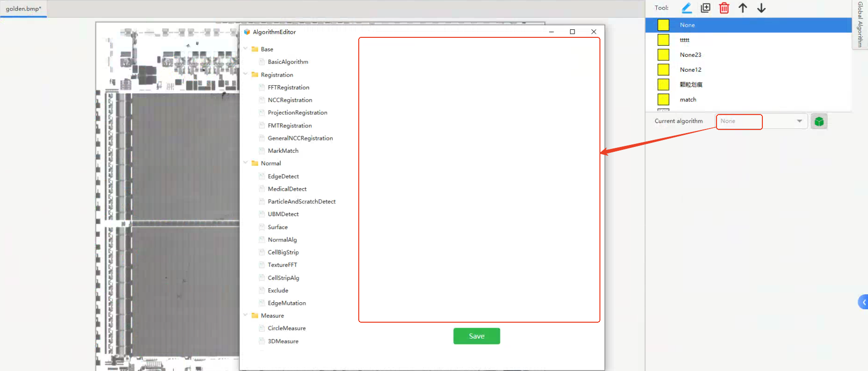868x371 pixels.
Task: Select FFTRegistration in the tree
Action: point(289,87)
